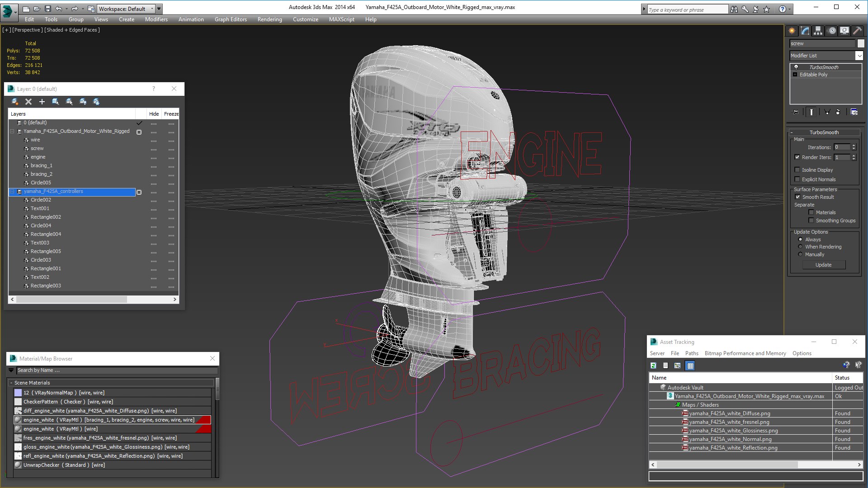Image resolution: width=868 pixels, height=488 pixels.
Task: Click the Perspective viewport label
Action: pyautogui.click(x=28, y=30)
